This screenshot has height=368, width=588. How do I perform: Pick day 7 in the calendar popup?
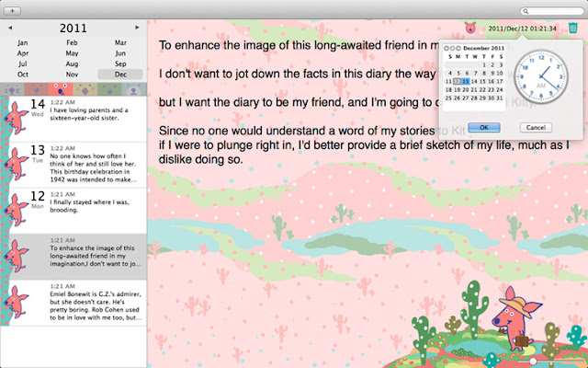pos(475,74)
